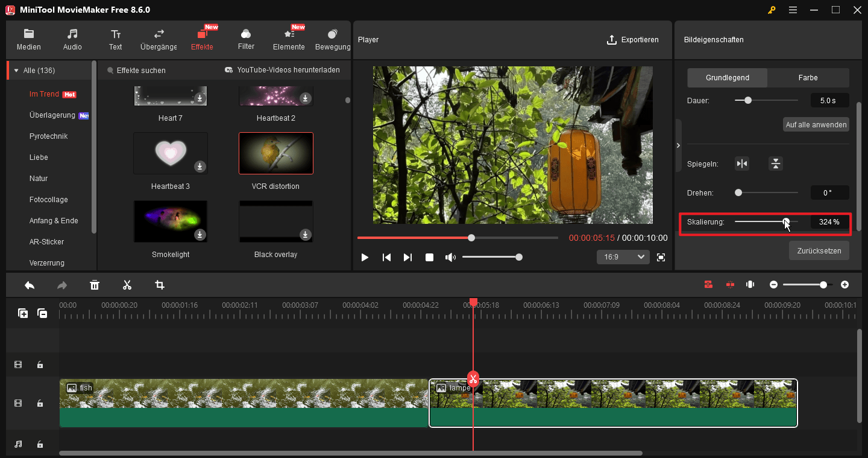Select the Text tool
The image size is (868, 458).
pyautogui.click(x=115, y=39)
